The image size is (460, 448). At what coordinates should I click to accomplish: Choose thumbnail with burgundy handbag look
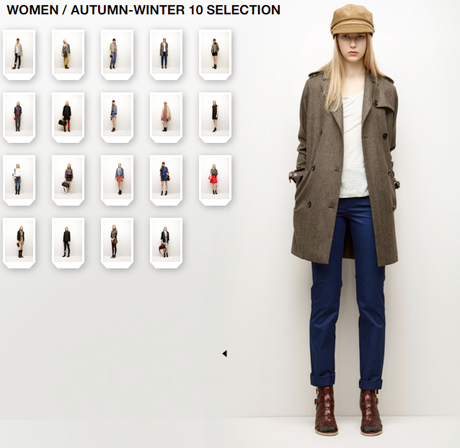point(166,243)
